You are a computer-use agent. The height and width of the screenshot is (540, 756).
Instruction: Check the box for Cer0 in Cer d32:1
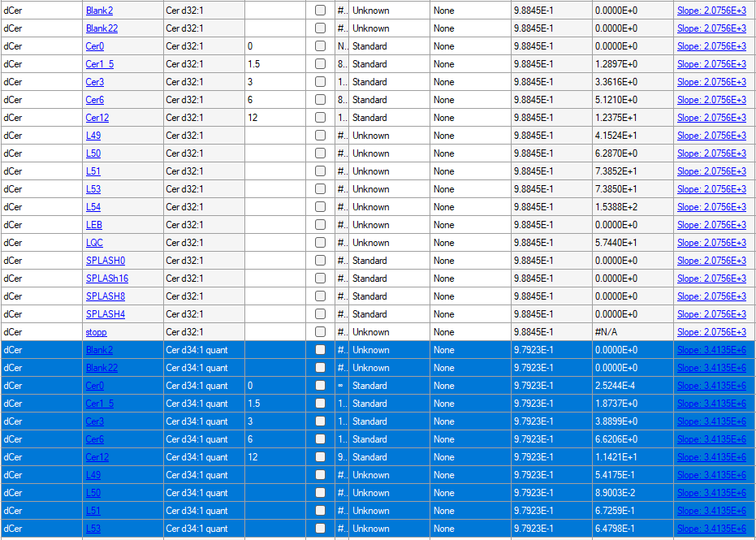click(320, 46)
